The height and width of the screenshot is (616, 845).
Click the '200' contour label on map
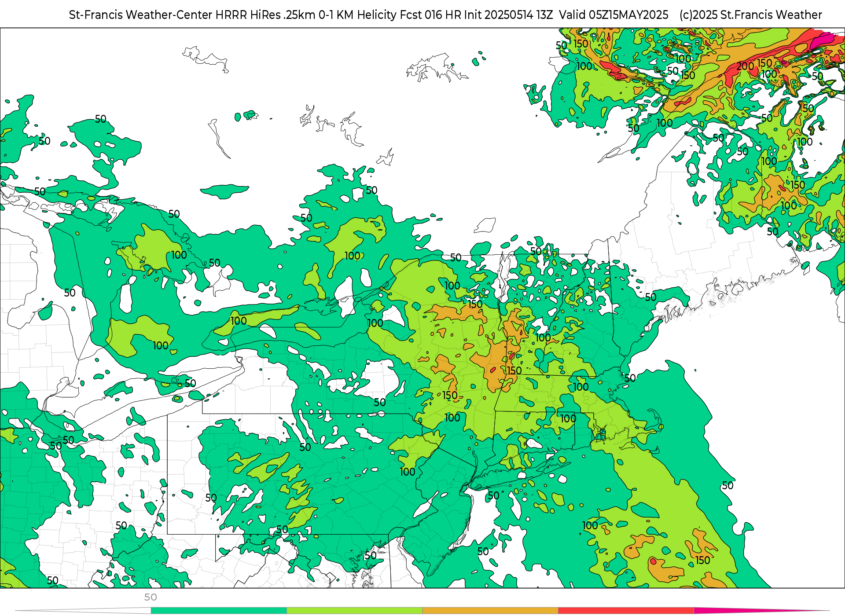pos(745,66)
